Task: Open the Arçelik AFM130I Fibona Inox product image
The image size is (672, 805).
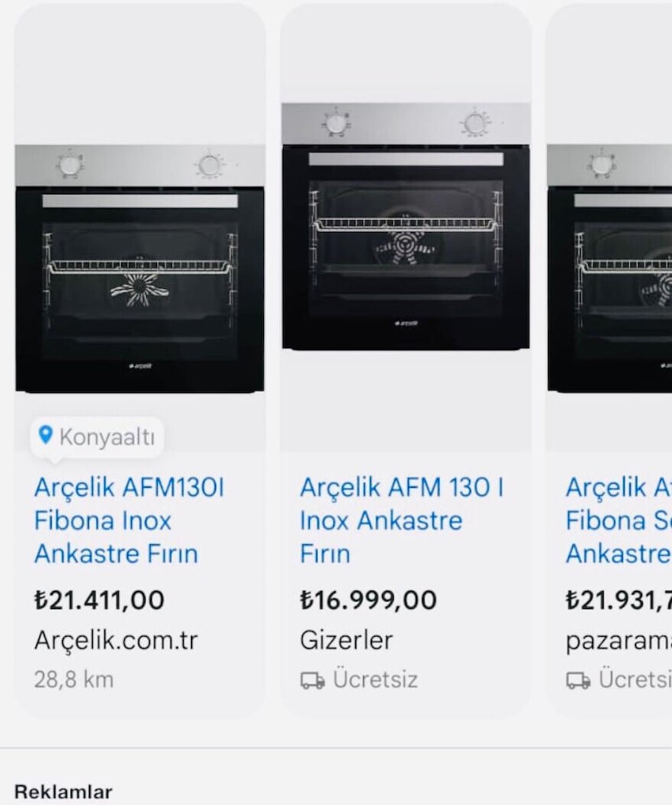Action: coord(140,269)
